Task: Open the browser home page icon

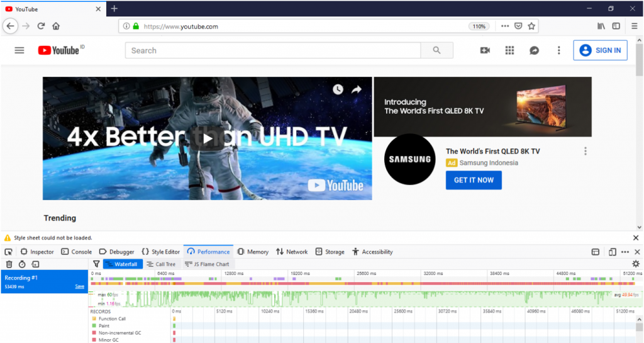Action: (x=56, y=26)
